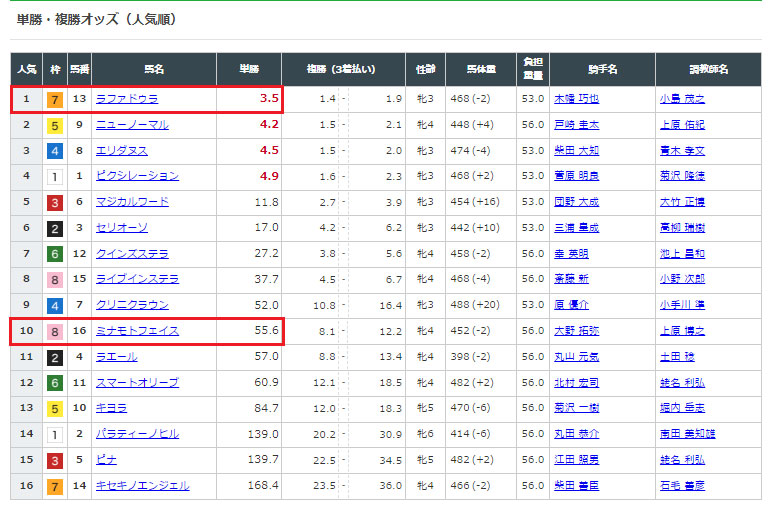Image resolution: width=769 pixels, height=509 pixels.
Task: Click the 単勝 column header
Action: tap(249, 69)
